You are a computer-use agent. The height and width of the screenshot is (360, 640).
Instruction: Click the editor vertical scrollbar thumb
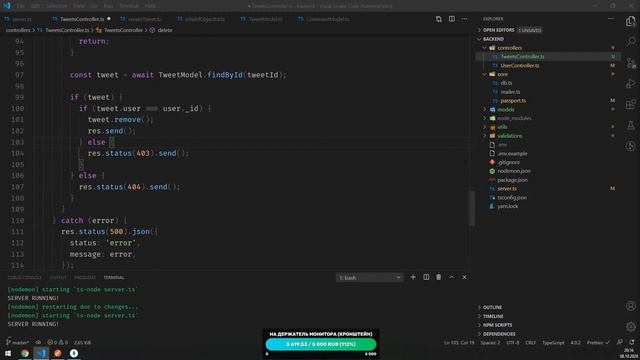pyautogui.click(x=472, y=208)
